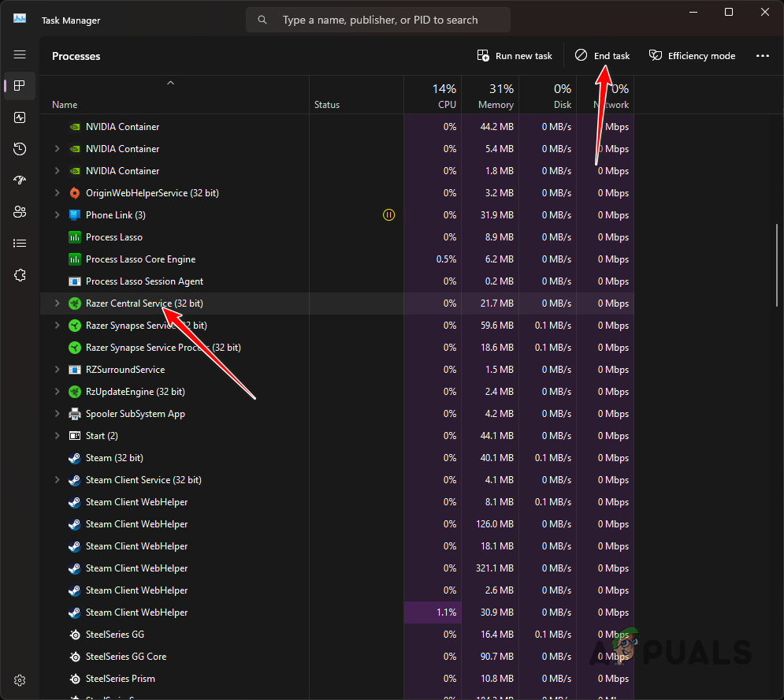Expand the Phone Link process group
This screenshot has width=784, height=700.
pyautogui.click(x=57, y=215)
